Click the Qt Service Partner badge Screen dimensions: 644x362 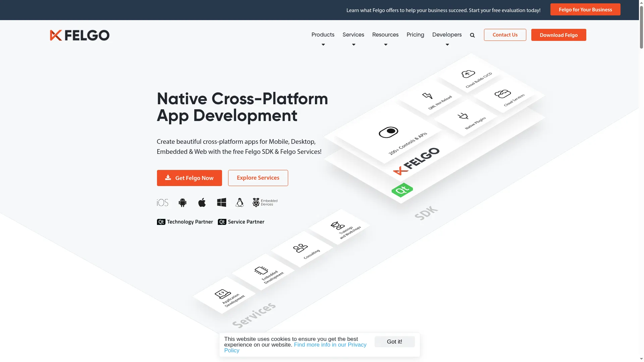(241, 222)
